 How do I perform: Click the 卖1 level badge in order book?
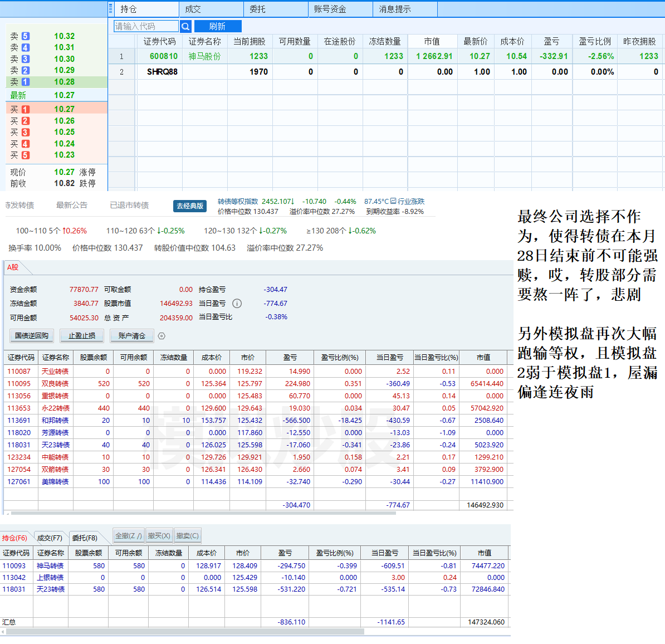(26, 82)
